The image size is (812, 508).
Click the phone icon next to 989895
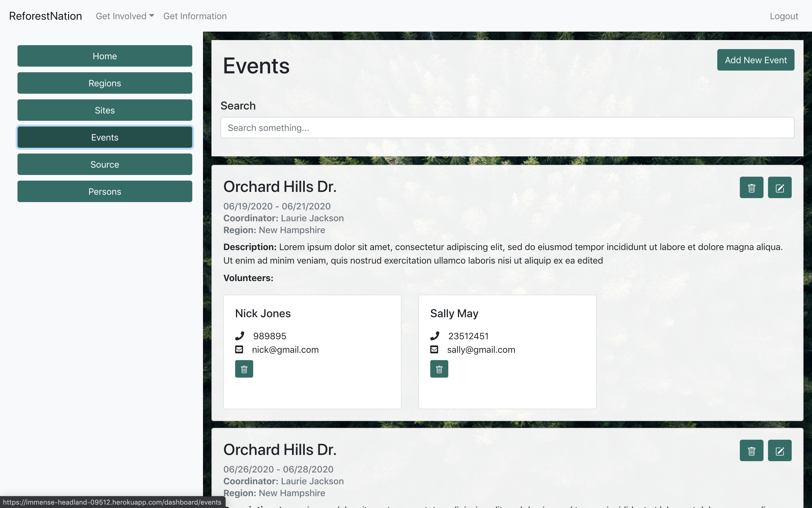point(240,336)
